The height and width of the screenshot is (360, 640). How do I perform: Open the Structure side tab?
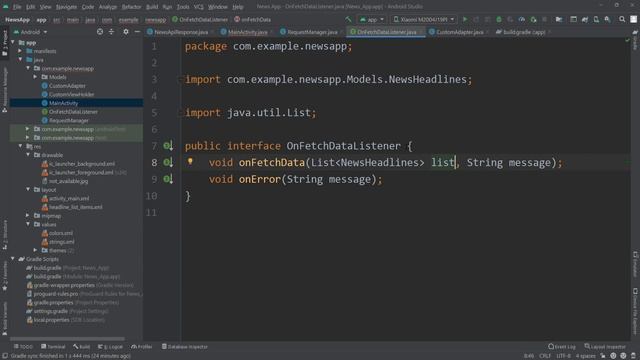click(4, 236)
